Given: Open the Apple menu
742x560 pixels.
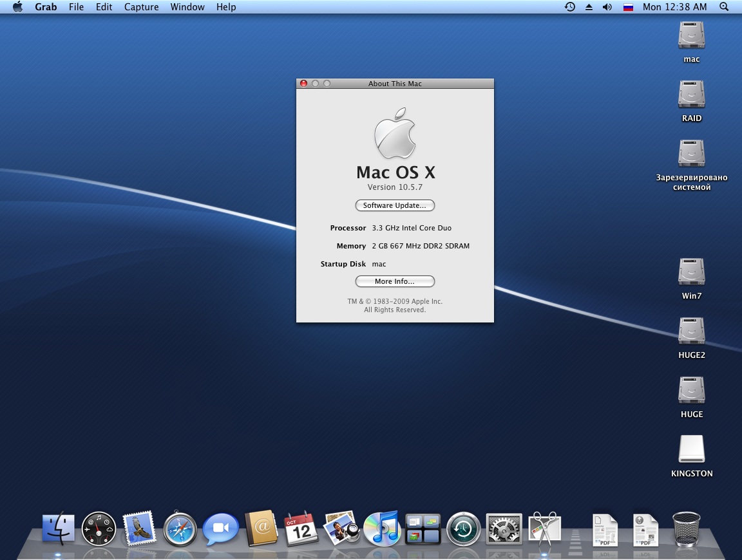Looking at the screenshot, I should [17, 7].
